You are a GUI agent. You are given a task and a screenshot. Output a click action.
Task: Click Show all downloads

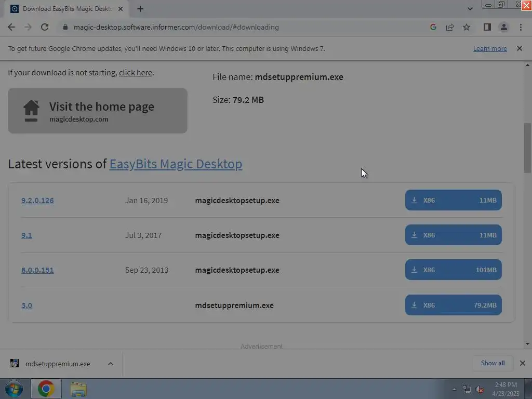coord(493,363)
